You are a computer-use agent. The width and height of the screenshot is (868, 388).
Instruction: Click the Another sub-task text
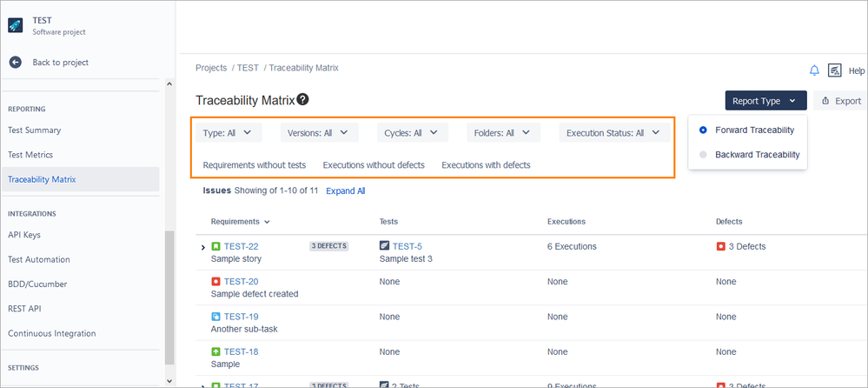pos(244,329)
